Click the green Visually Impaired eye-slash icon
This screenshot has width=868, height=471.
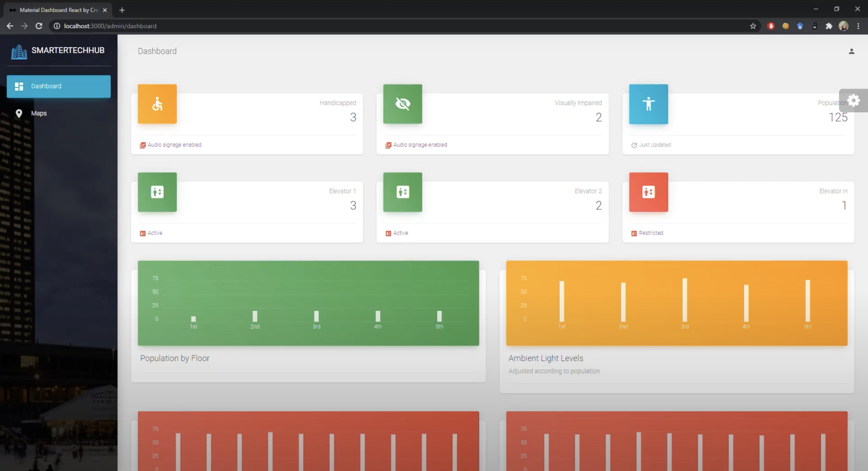point(402,104)
